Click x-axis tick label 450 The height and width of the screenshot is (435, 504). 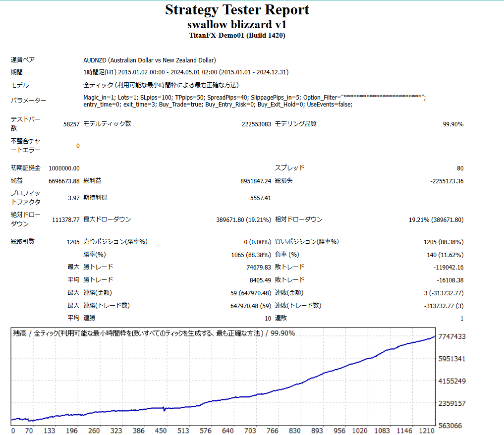pyautogui.click(x=161, y=431)
